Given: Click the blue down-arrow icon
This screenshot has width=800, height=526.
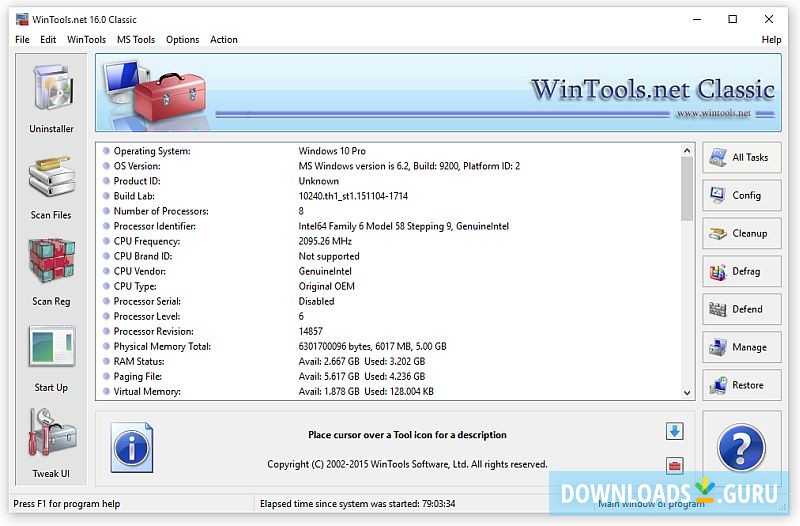Looking at the screenshot, I should 674,431.
